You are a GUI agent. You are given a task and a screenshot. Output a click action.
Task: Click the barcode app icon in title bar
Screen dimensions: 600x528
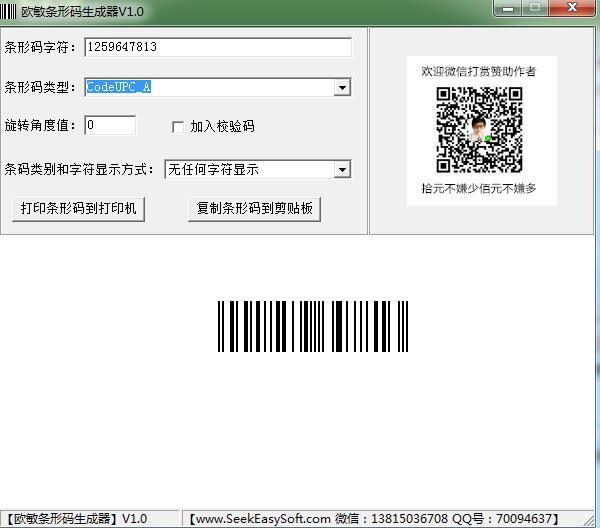click(x=9, y=10)
